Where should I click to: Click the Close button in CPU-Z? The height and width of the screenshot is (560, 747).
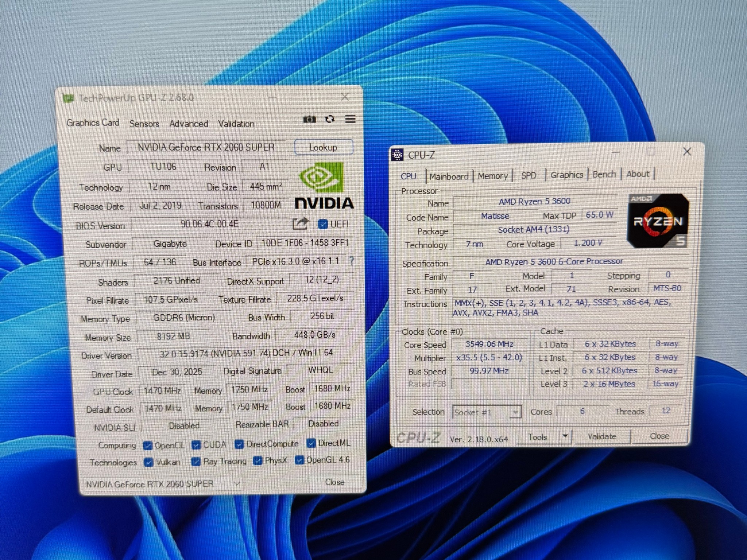659,436
